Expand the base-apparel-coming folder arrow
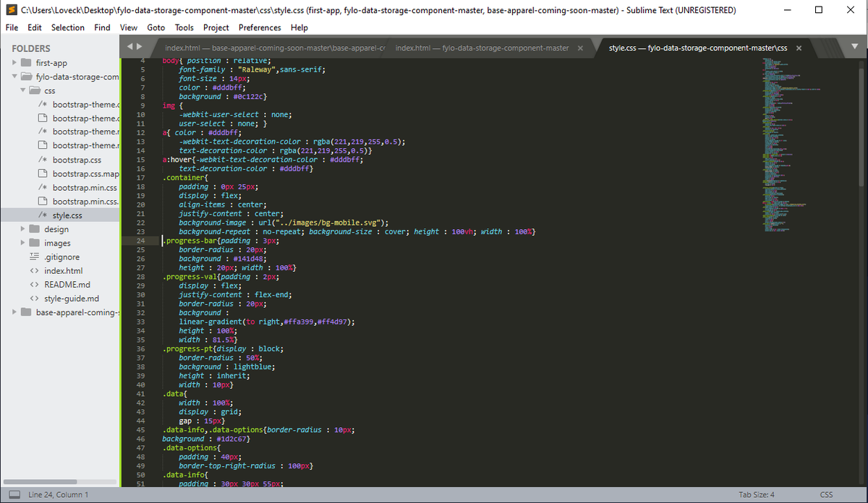This screenshot has height=503, width=868. pos(15,312)
